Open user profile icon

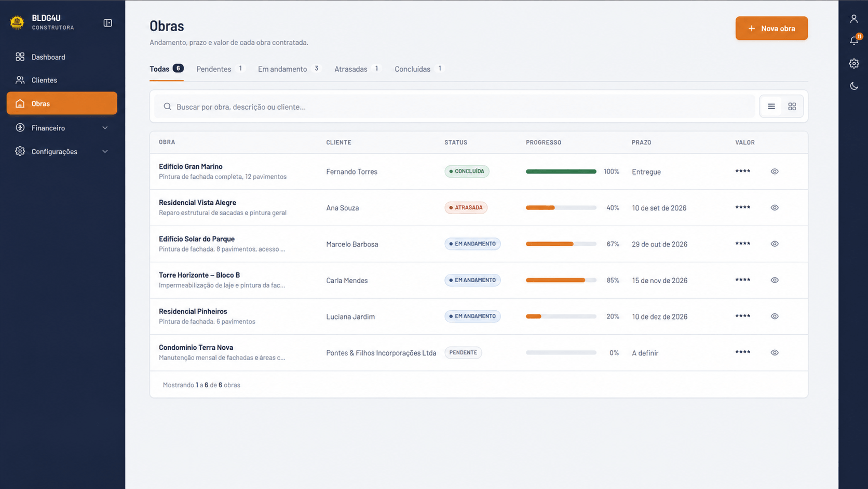coord(854,19)
